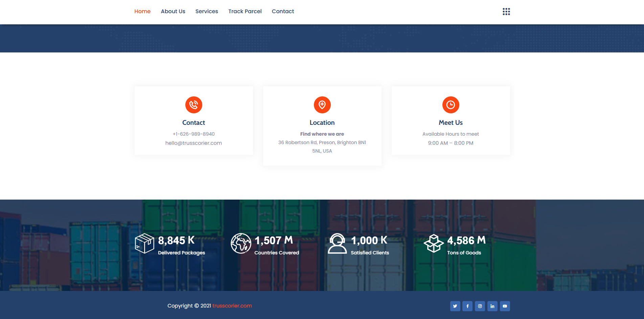
Task: Click the satisfied clients headset icon
Action: [x=337, y=243]
